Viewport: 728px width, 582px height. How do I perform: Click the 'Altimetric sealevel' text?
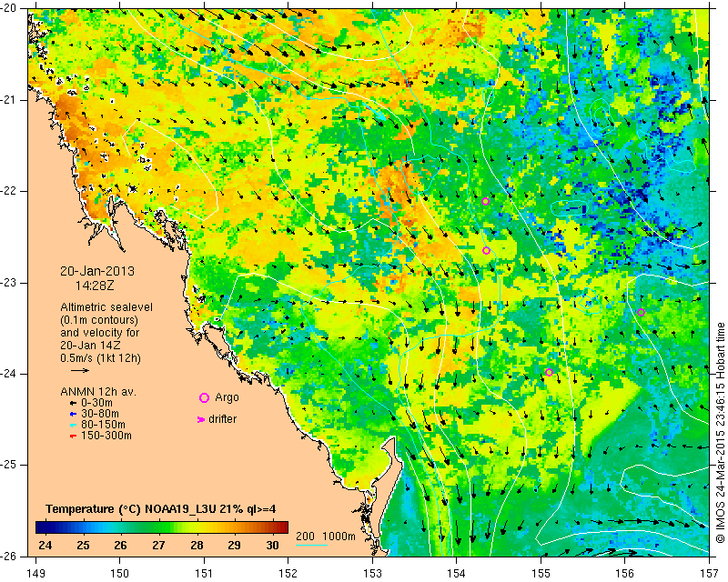coord(106,307)
